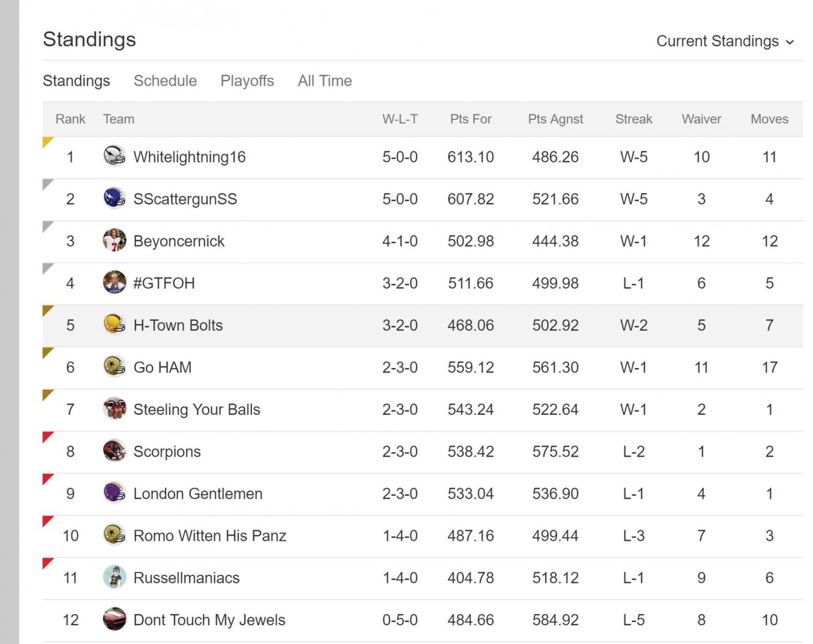Click Scorpions red helmet icon
Image resolution: width=813 pixels, height=644 pixels.
[x=114, y=451]
